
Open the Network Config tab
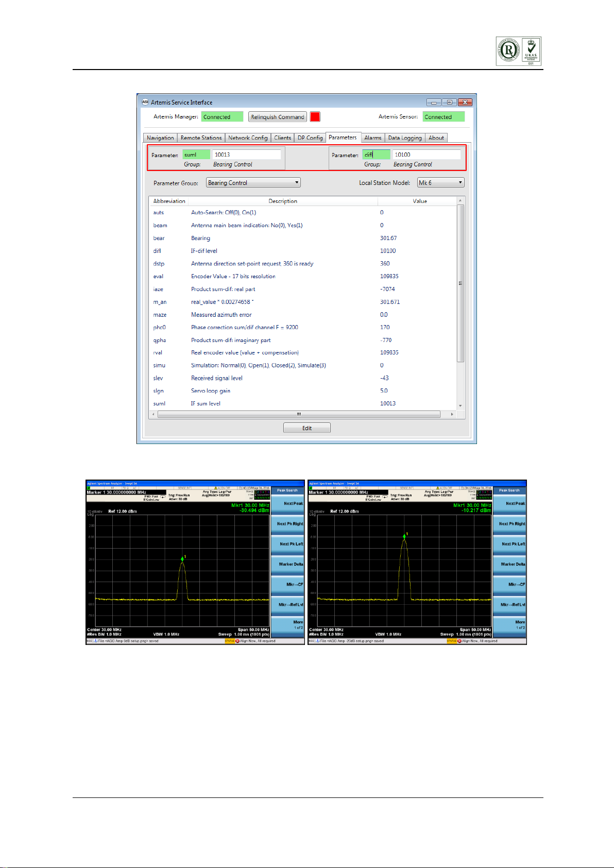pyautogui.click(x=248, y=138)
